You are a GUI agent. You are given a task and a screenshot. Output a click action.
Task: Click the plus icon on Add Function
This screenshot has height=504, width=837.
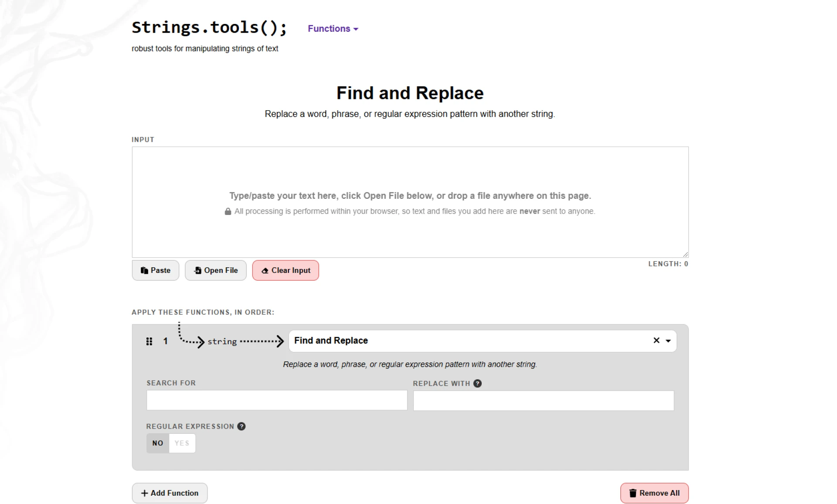click(144, 493)
